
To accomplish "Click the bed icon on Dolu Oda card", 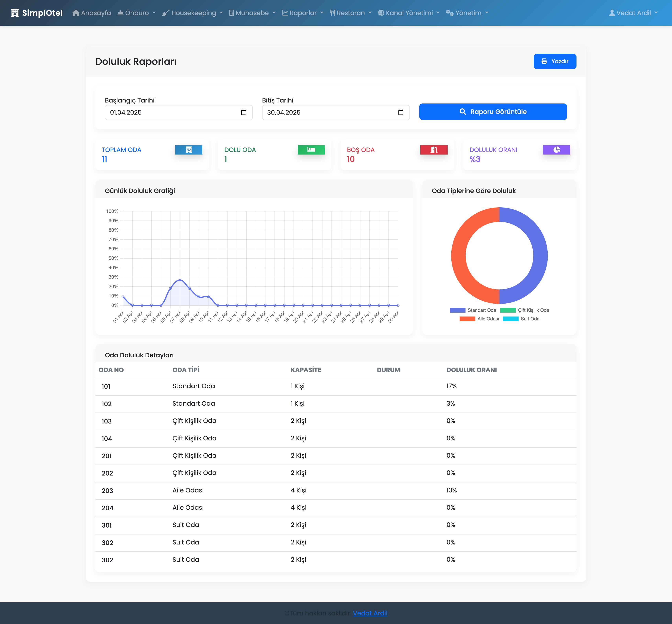I will click(311, 150).
